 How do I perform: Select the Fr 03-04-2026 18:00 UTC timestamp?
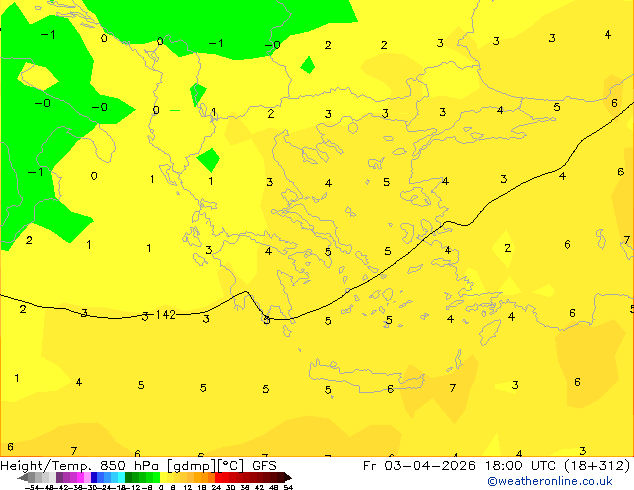coord(461,466)
